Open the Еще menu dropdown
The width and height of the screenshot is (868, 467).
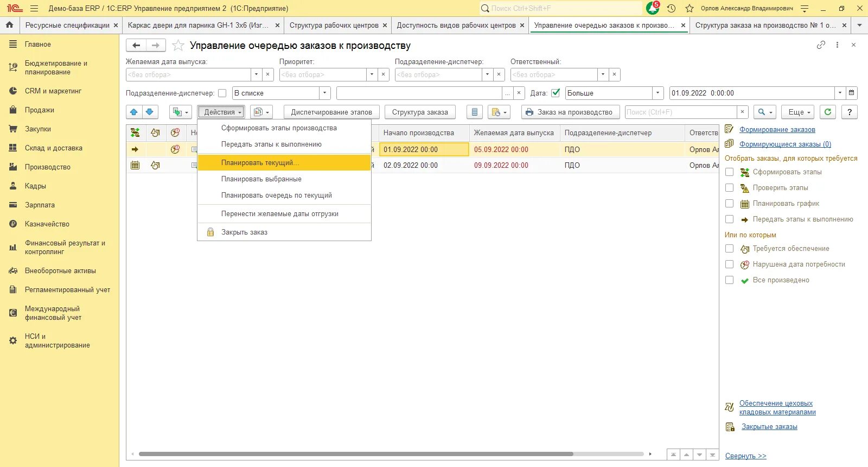pyautogui.click(x=799, y=112)
